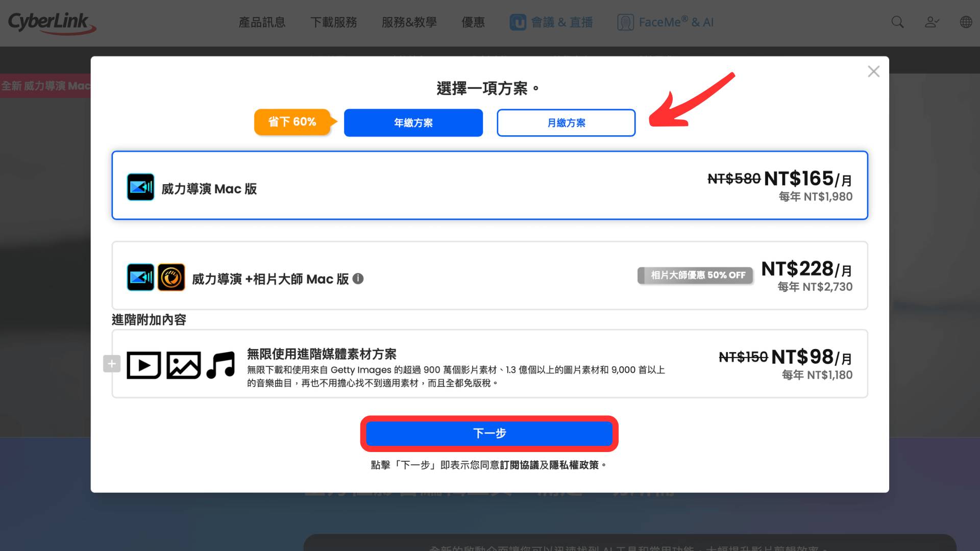Click the 每年 NT$2,730 text

[x=815, y=287]
